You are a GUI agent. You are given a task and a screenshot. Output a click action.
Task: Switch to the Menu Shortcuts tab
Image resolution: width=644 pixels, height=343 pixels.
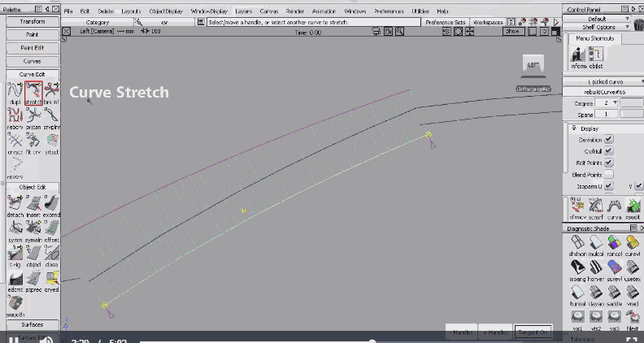click(x=594, y=38)
